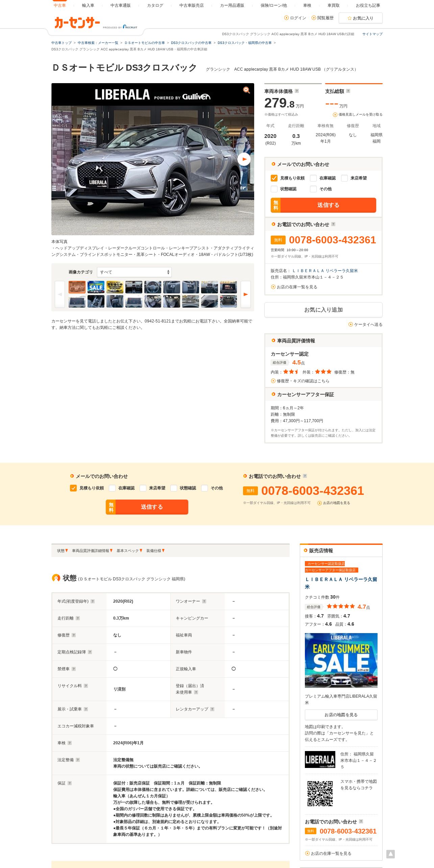Screen dimensions: 434x868
Task: Click help icon beside 禁煙車
Action: (74, 669)
